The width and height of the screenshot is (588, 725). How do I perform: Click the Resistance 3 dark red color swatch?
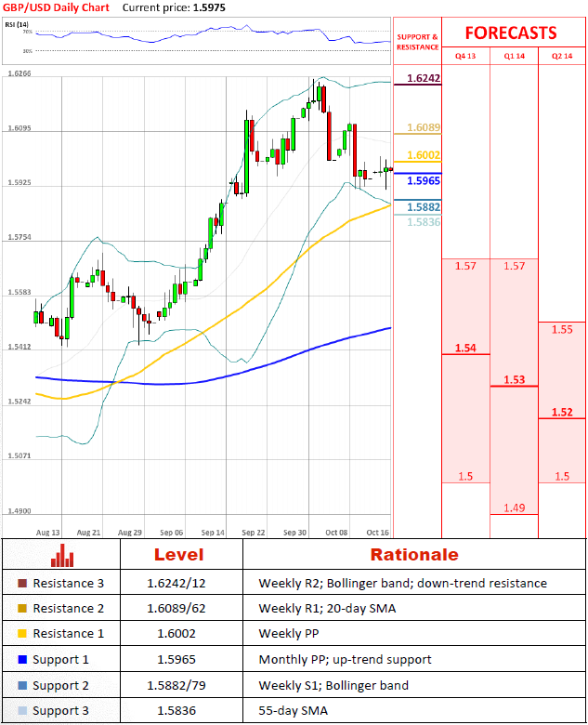tap(22, 584)
